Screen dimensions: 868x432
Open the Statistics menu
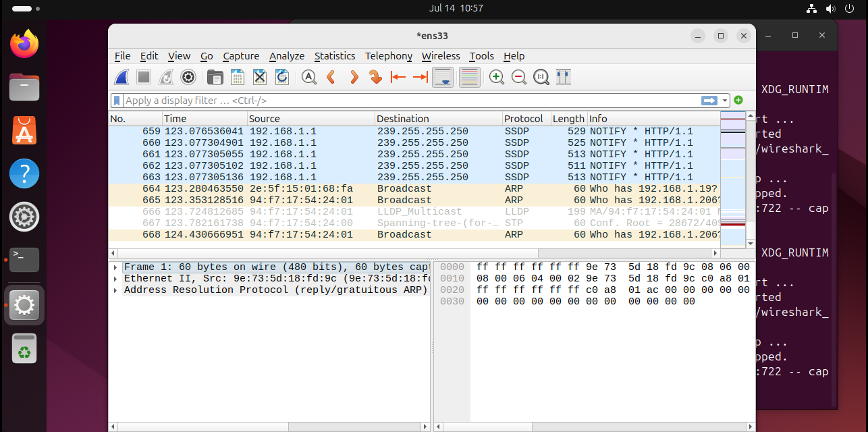[335, 56]
